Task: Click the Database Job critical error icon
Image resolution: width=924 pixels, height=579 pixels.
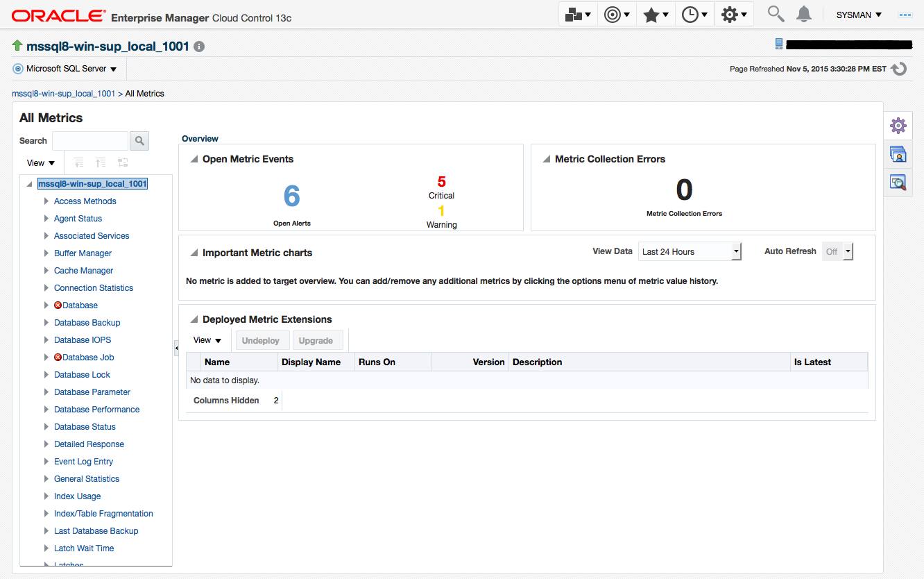Action: (58, 358)
